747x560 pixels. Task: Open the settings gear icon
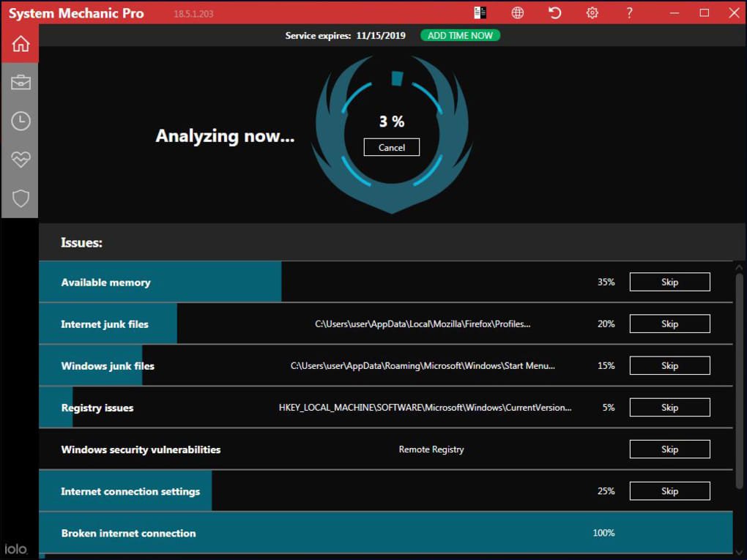(592, 12)
